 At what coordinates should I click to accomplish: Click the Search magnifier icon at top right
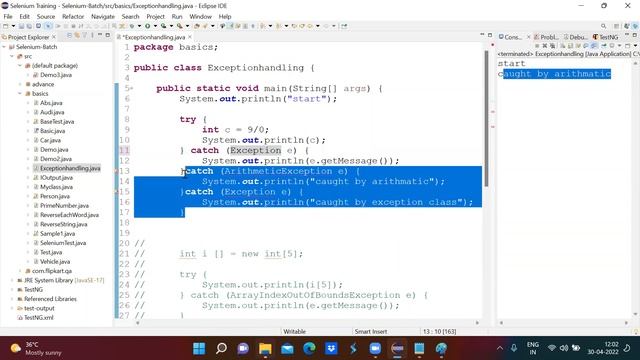pos(604,26)
